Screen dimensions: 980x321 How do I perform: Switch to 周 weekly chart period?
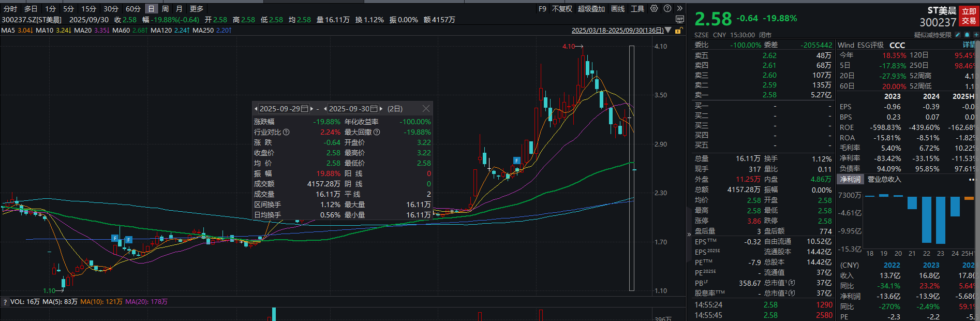pyautogui.click(x=165, y=9)
